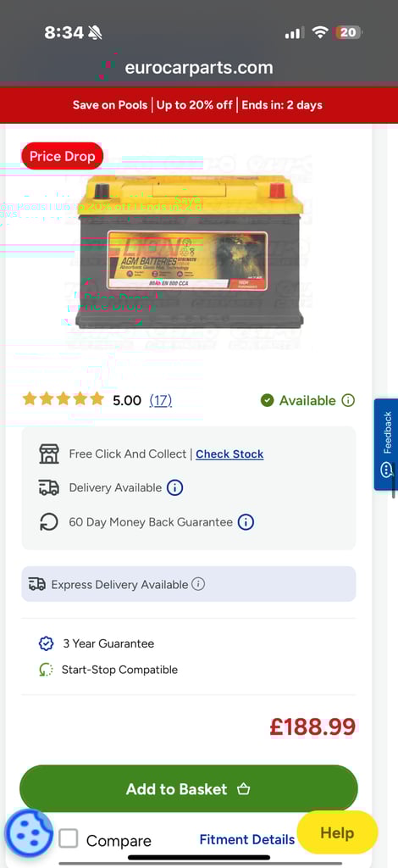Viewport: 398px width, 868px height.
Task: Click the yellow Help button
Action: (x=337, y=832)
